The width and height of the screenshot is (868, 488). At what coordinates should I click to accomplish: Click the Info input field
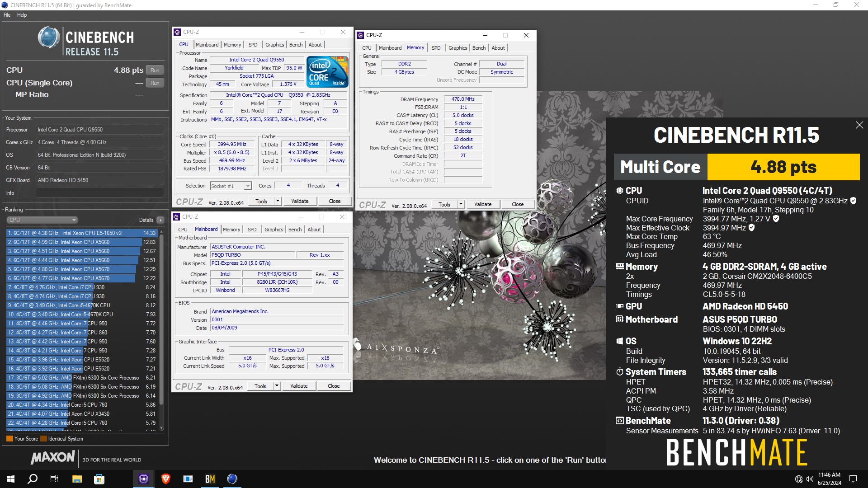click(99, 193)
